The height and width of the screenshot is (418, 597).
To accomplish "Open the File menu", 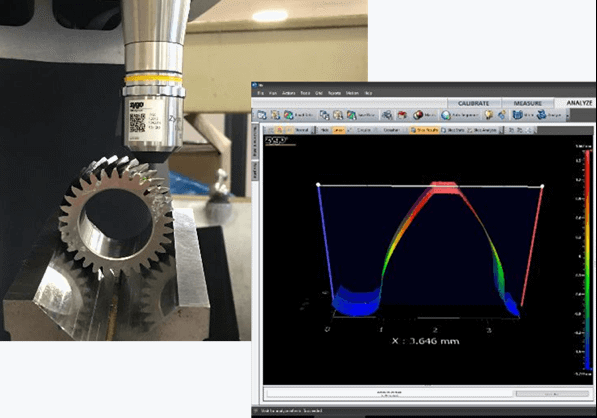I will pyautogui.click(x=260, y=93).
